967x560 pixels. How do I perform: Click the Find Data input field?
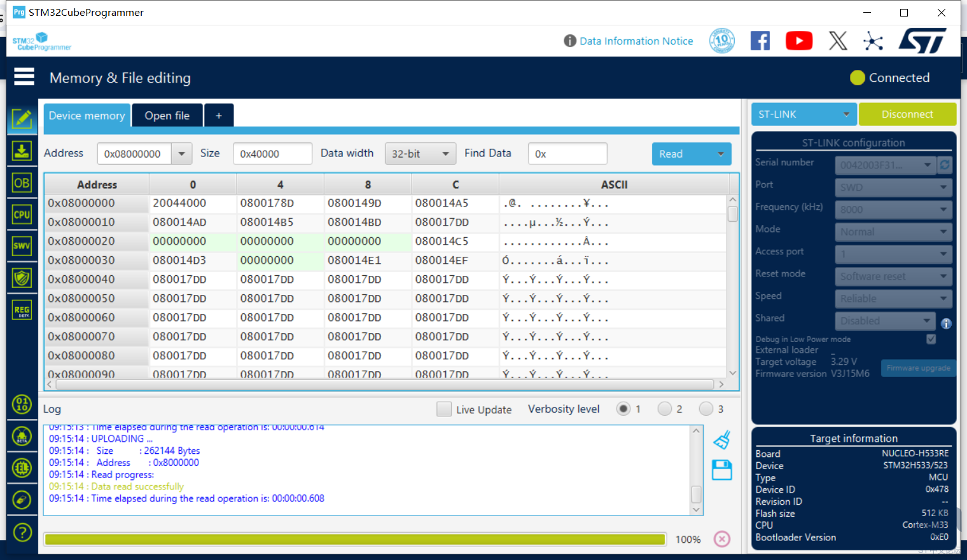click(x=567, y=154)
